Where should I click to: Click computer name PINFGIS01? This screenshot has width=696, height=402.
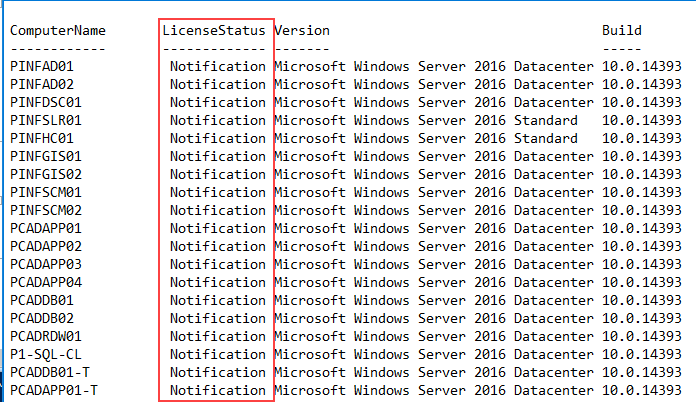coord(46,156)
